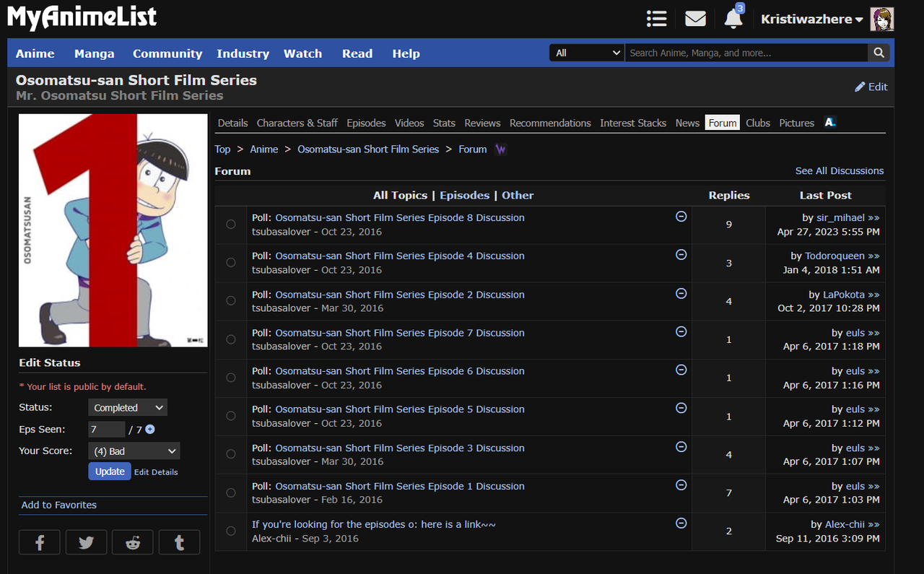Expand the Kristiwazhere account menu
Image resolution: width=924 pixels, height=574 pixels.
tap(812, 19)
